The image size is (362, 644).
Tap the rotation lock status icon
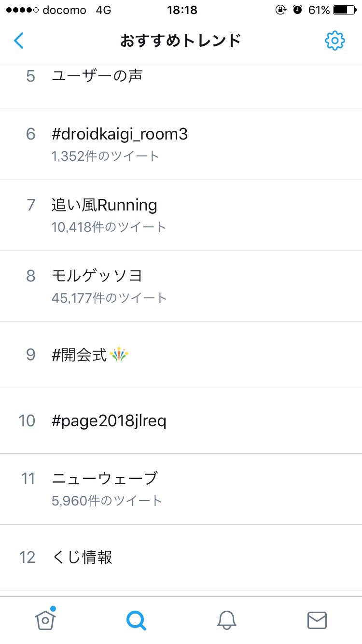click(281, 10)
